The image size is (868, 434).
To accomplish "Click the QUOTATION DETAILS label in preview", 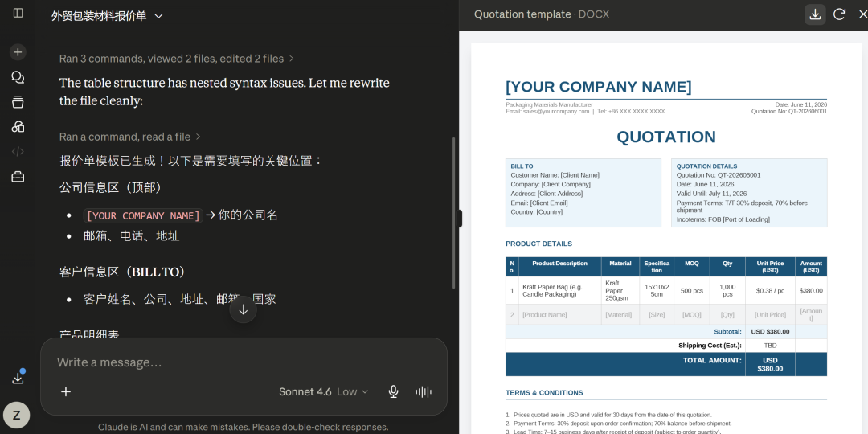I will point(706,166).
